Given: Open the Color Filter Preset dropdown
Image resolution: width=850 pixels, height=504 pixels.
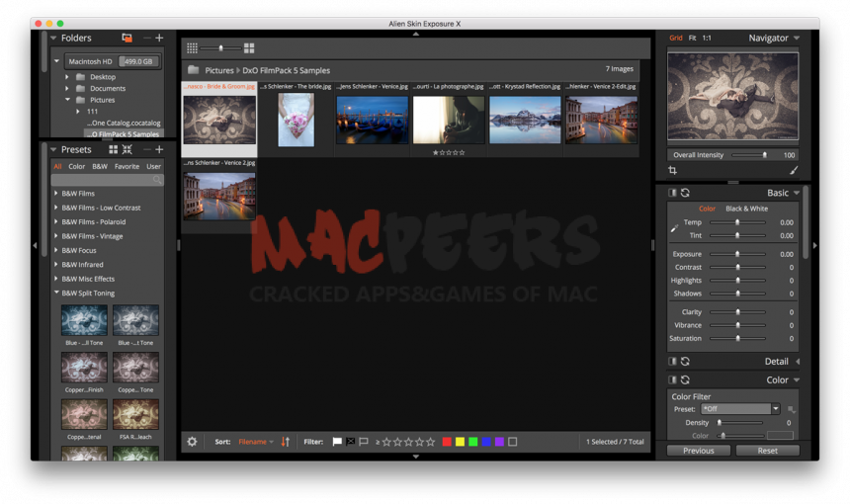Looking at the screenshot, I should [740, 408].
